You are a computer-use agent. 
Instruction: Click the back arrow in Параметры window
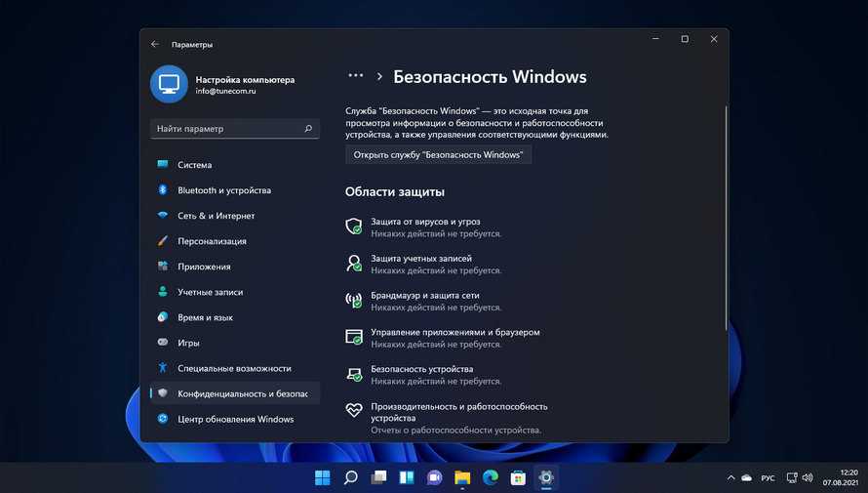coord(155,44)
